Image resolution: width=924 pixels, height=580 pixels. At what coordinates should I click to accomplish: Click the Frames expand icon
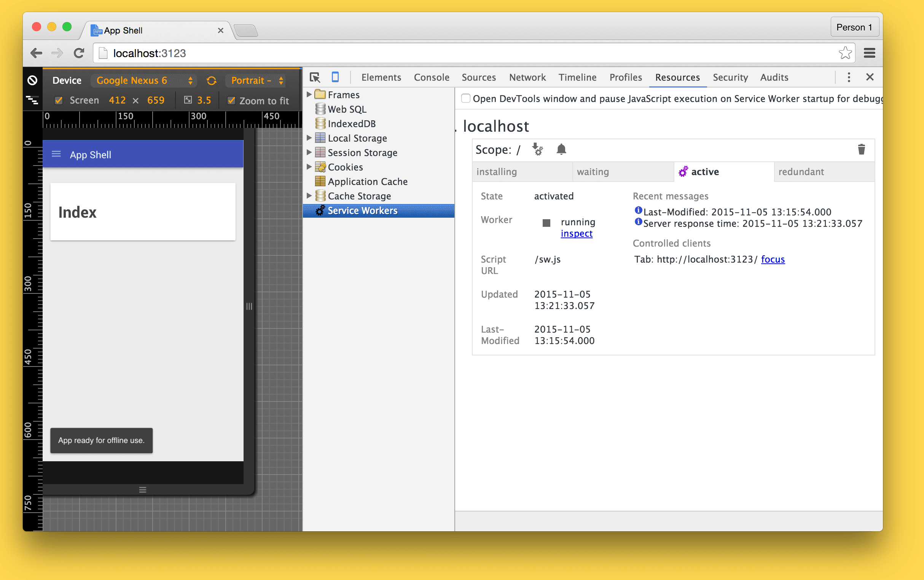click(x=311, y=94)
